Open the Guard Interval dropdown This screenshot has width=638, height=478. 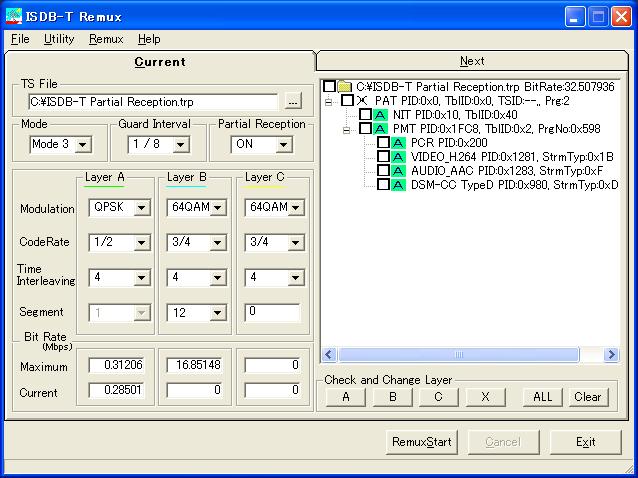180,144
